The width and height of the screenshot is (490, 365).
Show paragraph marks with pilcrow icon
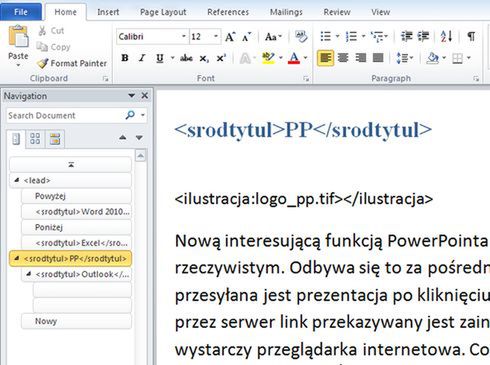tap(471, 36)
